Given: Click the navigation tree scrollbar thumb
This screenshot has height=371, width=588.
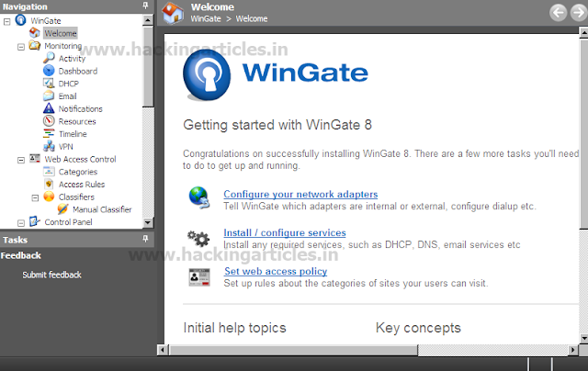Looking at the screenshot, I should [x=148, y=66].
